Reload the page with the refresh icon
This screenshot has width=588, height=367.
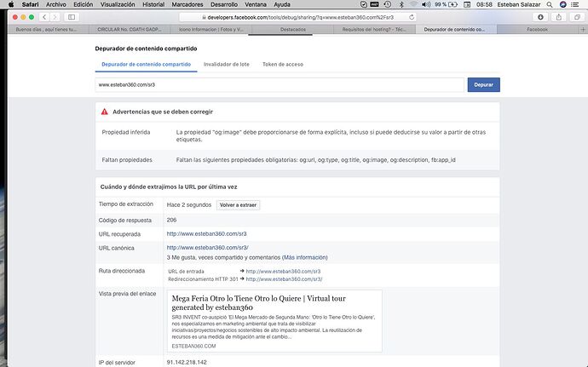tap(412, 17)
